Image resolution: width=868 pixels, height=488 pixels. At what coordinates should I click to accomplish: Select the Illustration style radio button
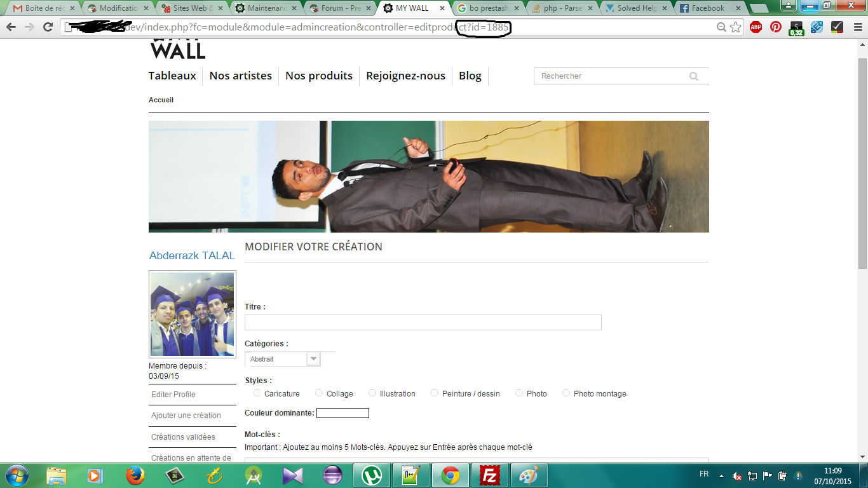372,393
